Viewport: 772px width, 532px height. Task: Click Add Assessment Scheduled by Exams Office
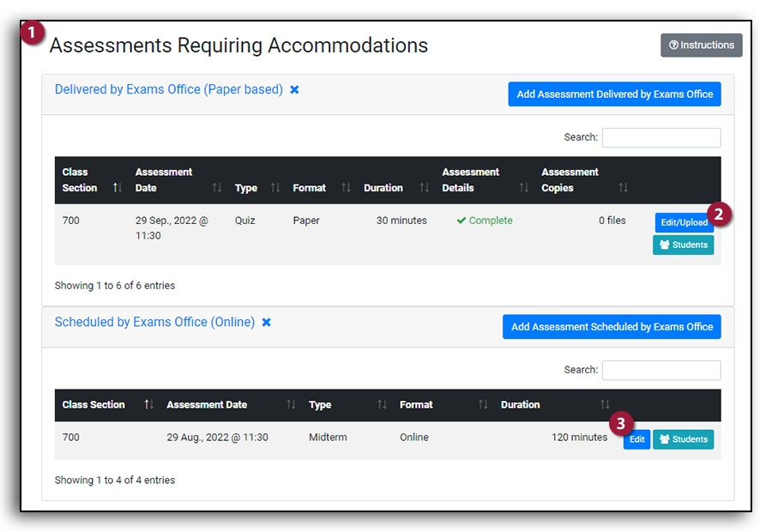[x=612, y=327]
